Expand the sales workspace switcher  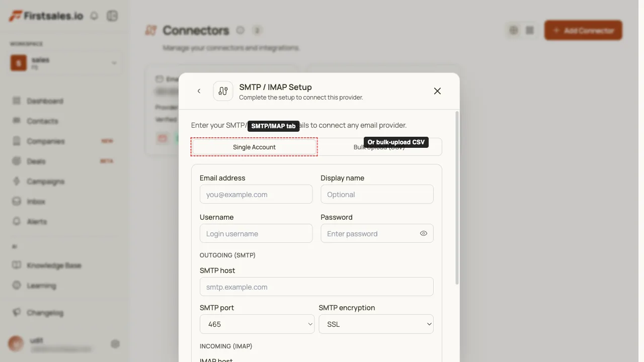[64, 63]
